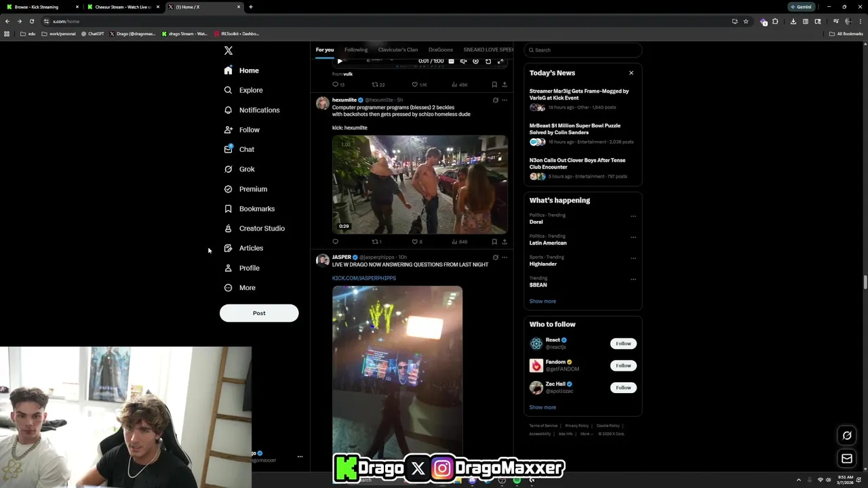
Task: Open the floating Messages envelope button
Action: point(847,459)
